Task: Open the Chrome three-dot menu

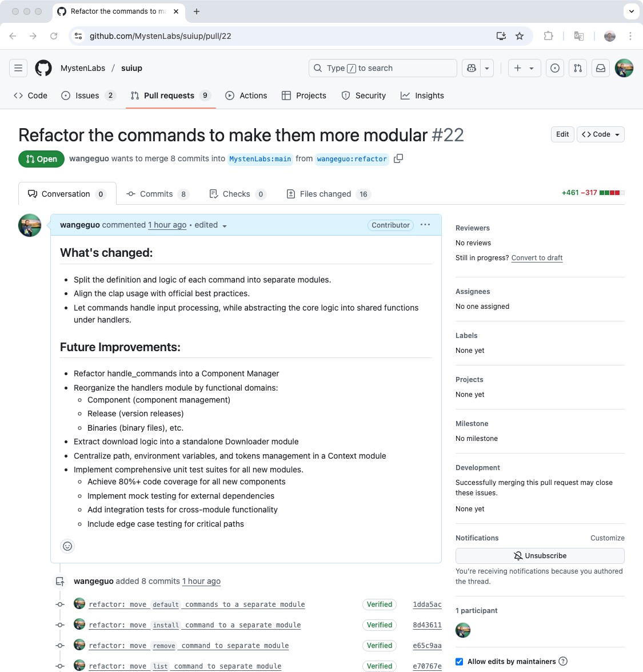Action: [630, 36]
